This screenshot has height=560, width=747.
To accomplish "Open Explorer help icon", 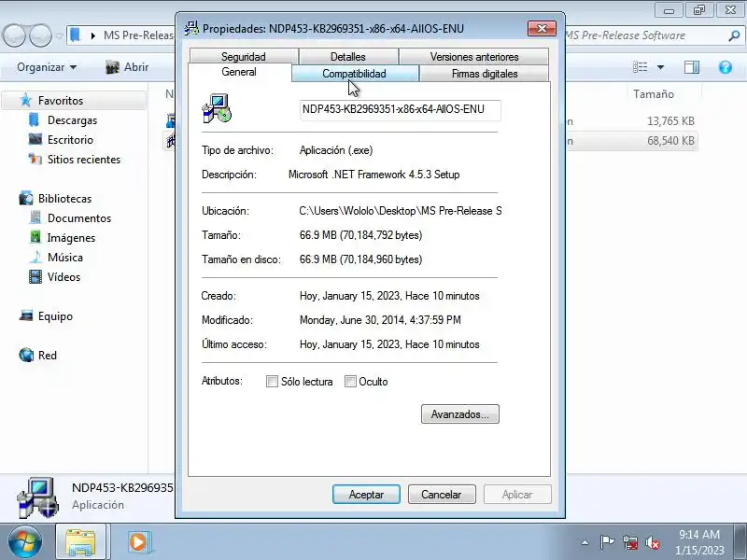I will coord(726,67).
